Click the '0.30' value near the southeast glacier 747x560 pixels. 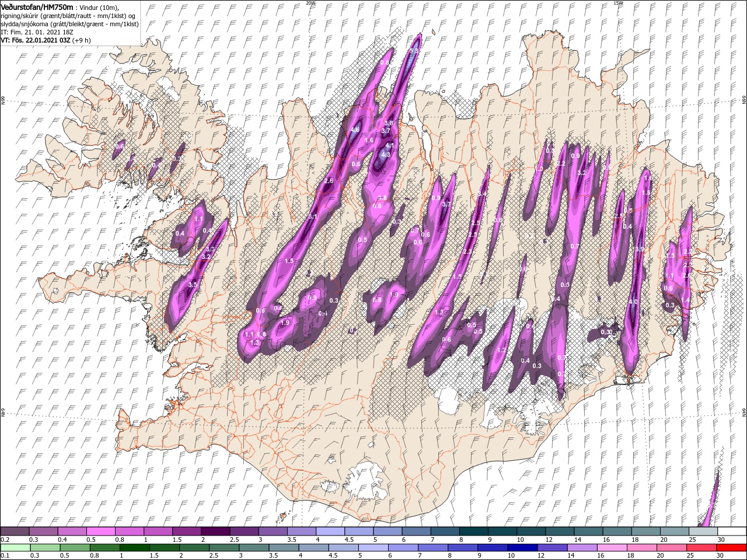click(607, 332)
